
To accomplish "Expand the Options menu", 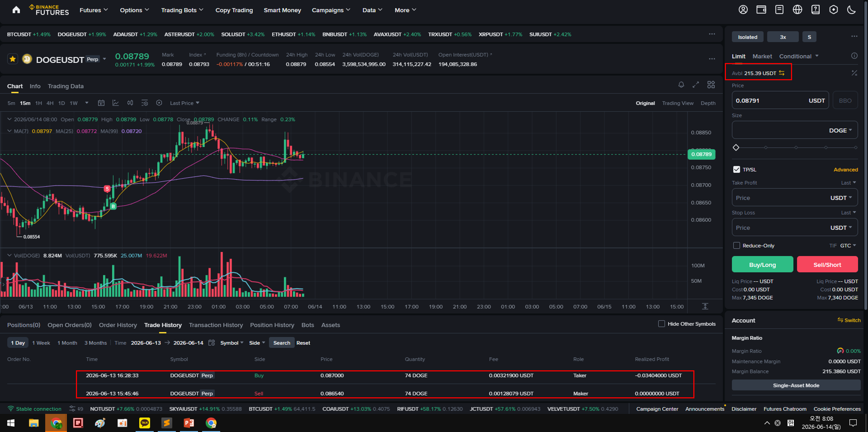I will pos(134,10).
